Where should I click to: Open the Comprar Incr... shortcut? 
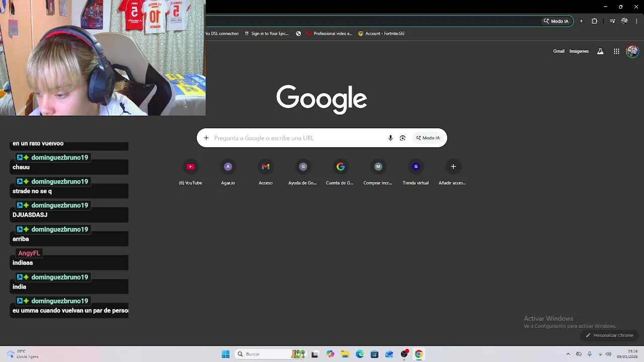(x=378, y=172)
